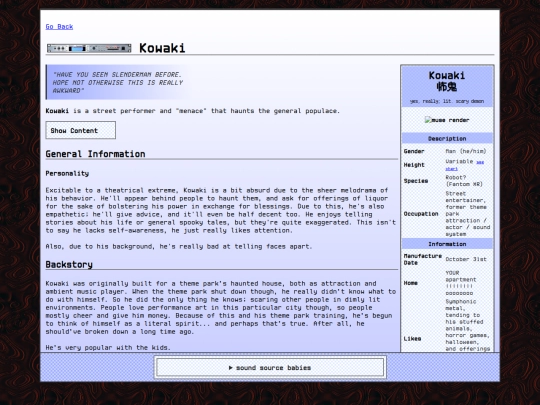Click the Likes label in infobox
The height and width of the screenshot is (405, 540).
coord(412,339)
